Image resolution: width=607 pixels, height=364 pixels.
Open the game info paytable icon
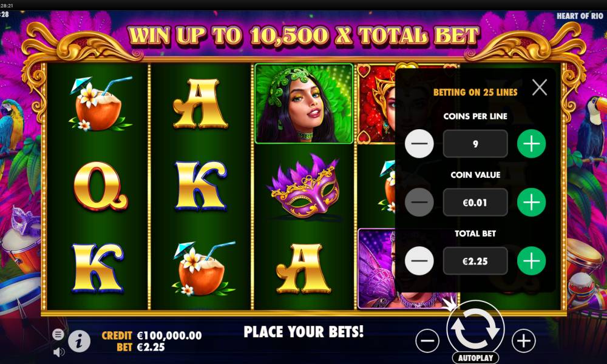pyautogui.click(x=80, y=342)
